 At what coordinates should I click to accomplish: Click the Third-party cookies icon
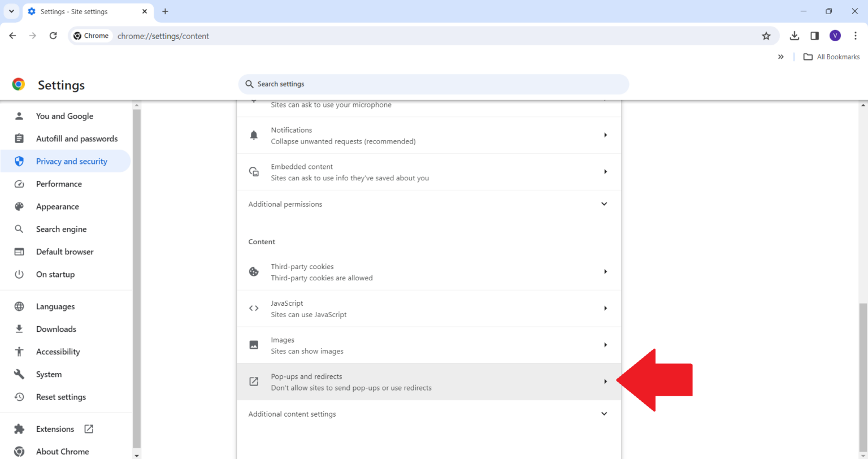click(253, 271)
